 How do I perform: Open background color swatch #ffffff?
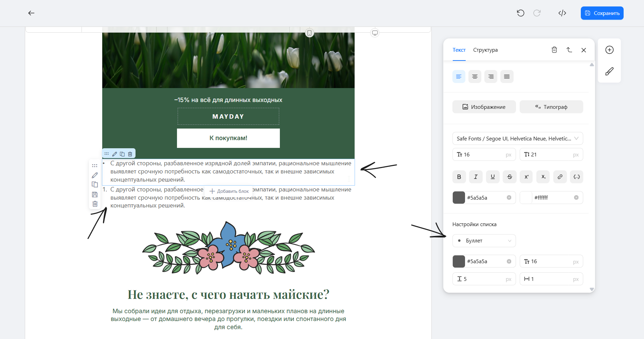(x=526, y=198)
